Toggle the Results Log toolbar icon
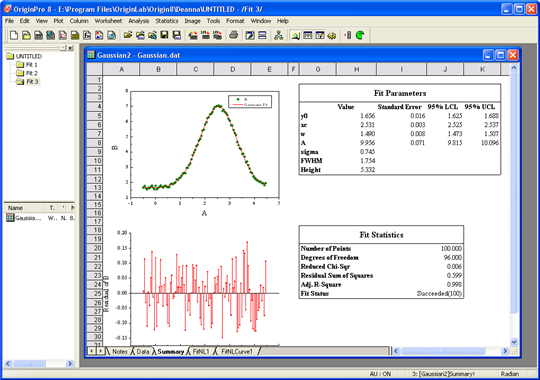Viewport: 540px width, 380px height. (x=308, y=35)
